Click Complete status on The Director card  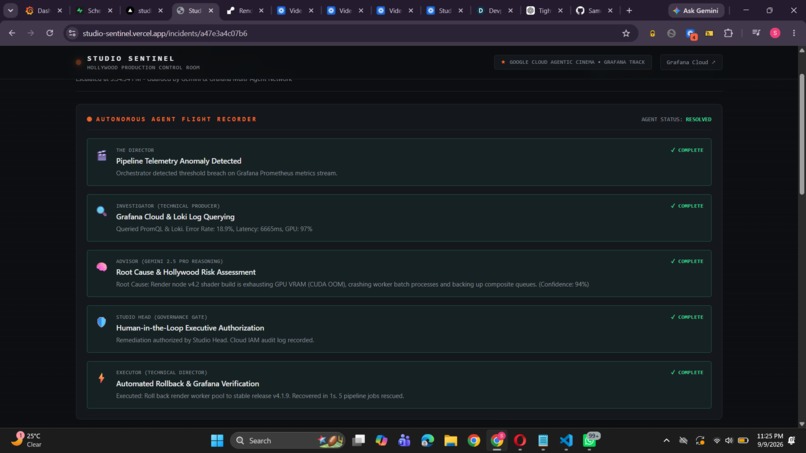pyautogui.click(x=687, y=150)
